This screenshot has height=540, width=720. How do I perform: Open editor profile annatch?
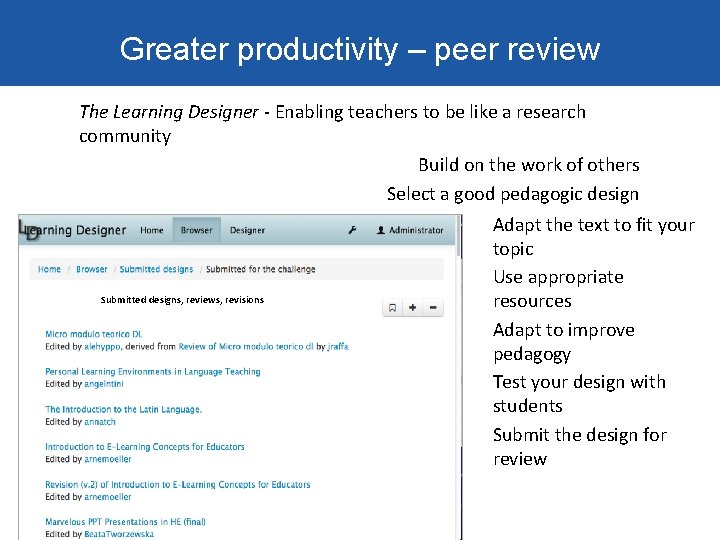pos(100,422)
